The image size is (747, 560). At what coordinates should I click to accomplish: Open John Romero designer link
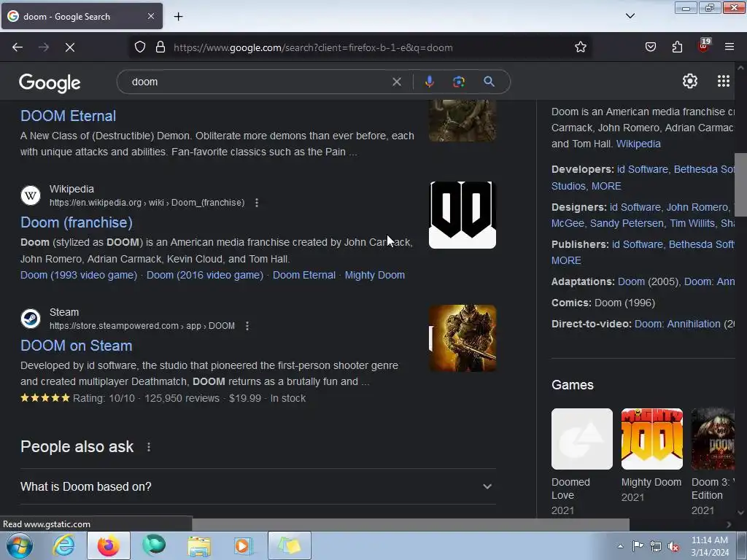(x=697, y=208)
